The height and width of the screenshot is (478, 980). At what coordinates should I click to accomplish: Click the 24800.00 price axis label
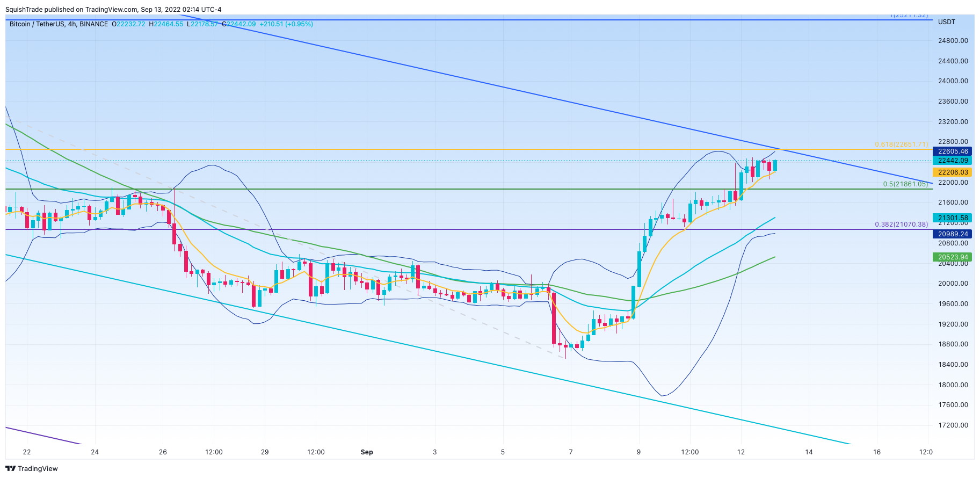click(953, 41)
